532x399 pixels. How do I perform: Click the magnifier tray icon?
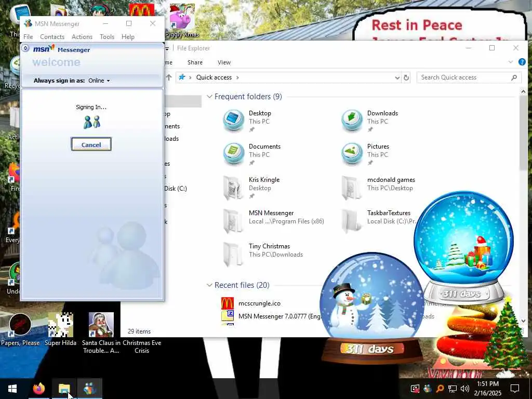[x=440, y=389]
